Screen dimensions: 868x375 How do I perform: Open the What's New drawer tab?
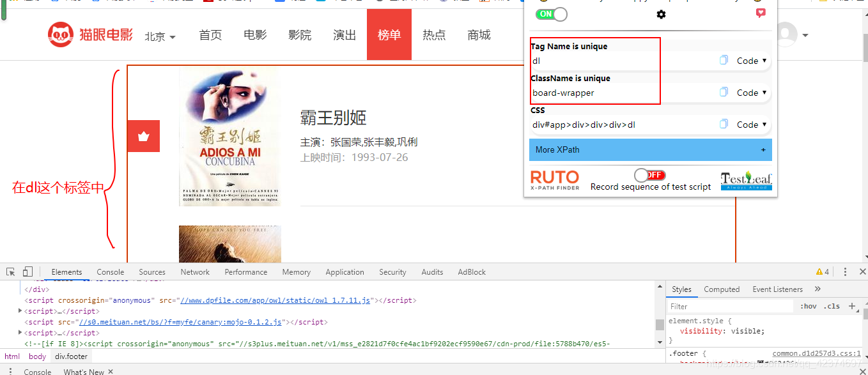(84, 371)
